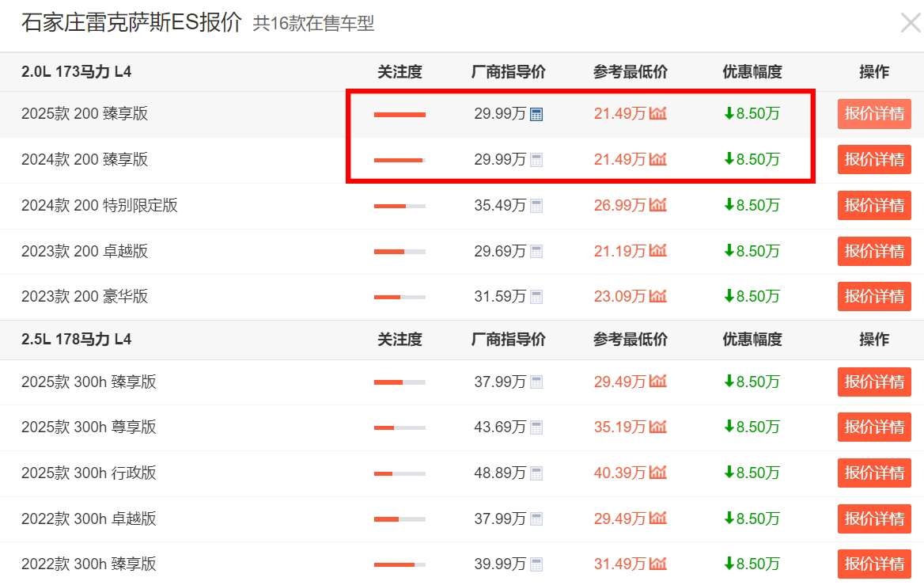This screenshot has height=585, width=924.
Task: Open calculator icon for 2022款 300h 卓越版
Action: (536, 519)
